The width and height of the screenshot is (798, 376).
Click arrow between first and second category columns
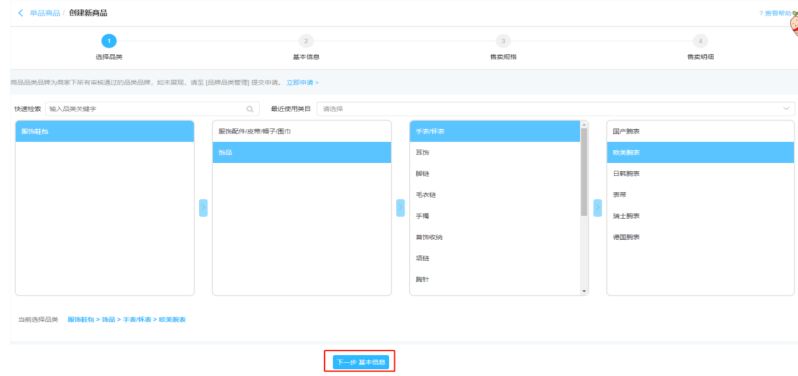(x=203, y=208)
